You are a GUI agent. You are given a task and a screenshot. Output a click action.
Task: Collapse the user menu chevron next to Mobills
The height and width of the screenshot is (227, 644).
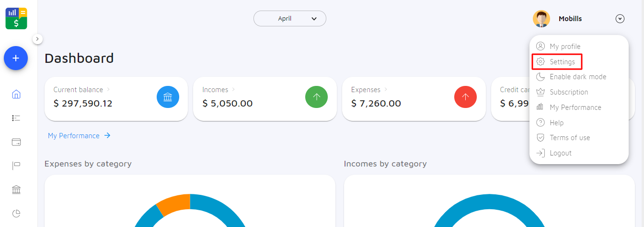(620, 19)
